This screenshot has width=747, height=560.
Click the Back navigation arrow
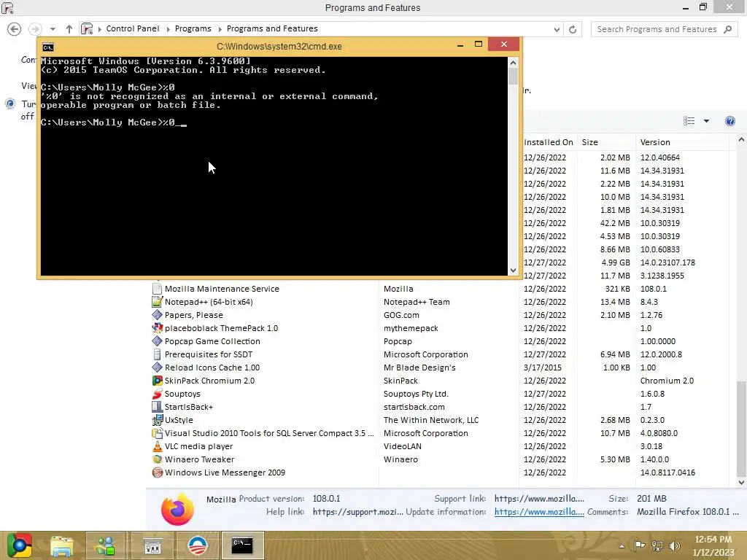(15, 29)
